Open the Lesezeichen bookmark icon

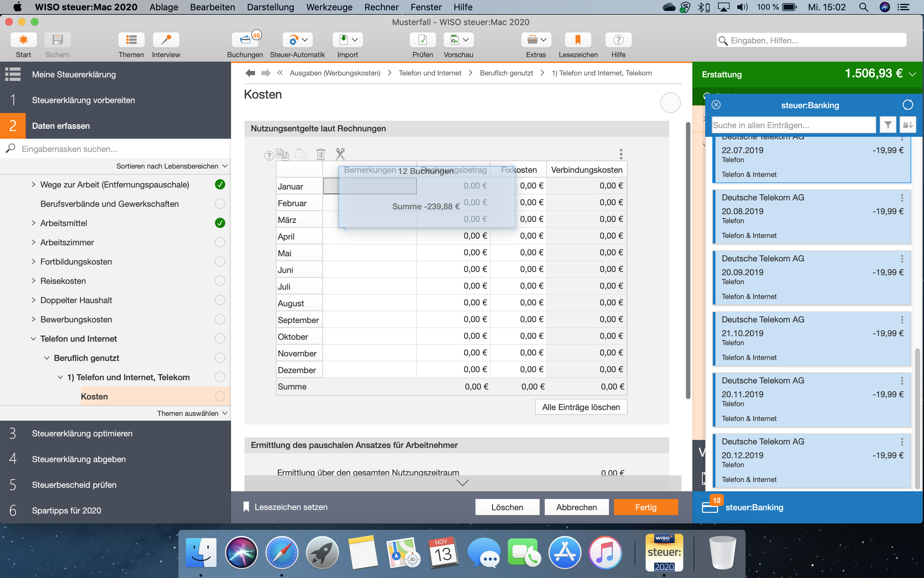(x=578, y=40)
